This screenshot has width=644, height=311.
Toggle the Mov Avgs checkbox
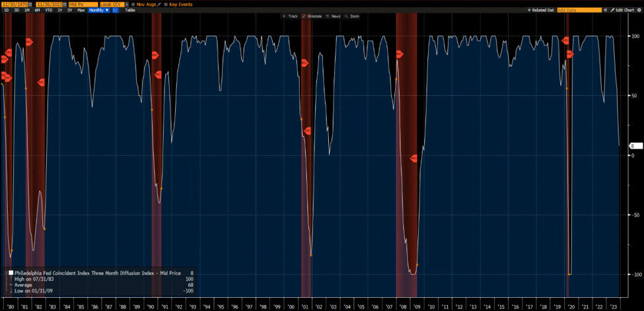tap(133, 5)
